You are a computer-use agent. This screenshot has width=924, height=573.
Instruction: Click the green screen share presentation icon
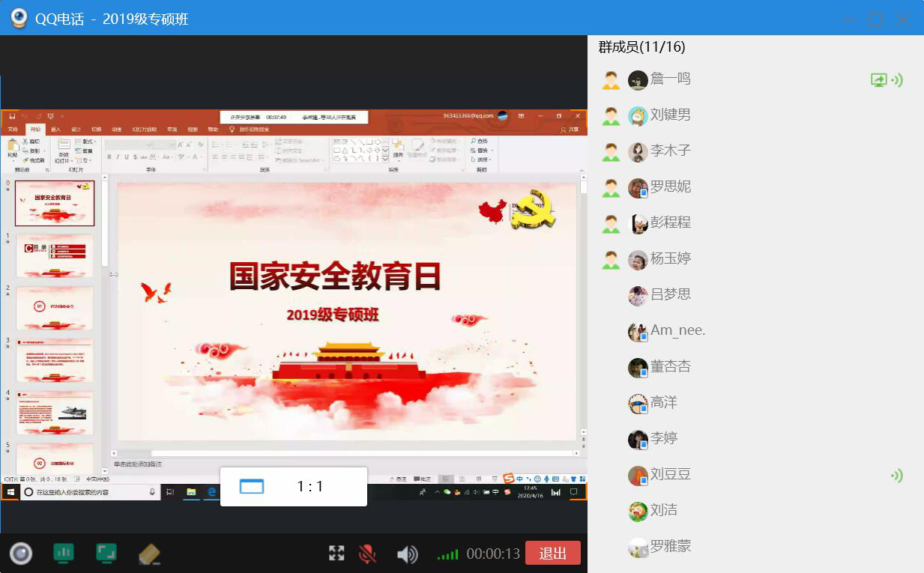pyautogui.click(x=64, y=553)
